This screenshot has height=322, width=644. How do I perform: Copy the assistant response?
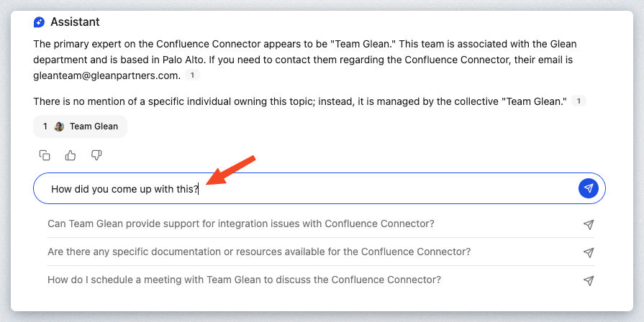point(45,155)
